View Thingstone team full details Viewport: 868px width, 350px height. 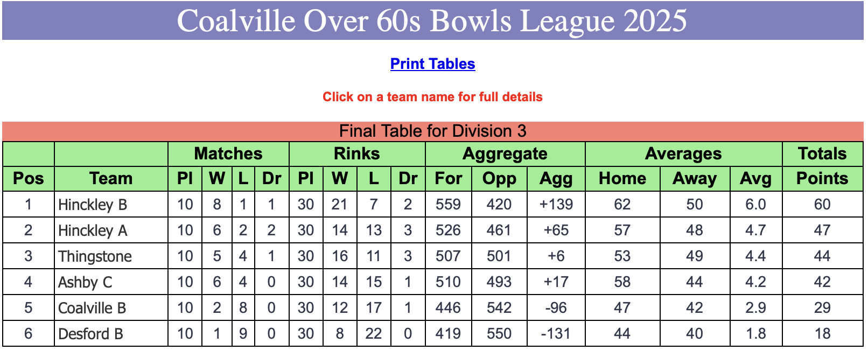point(95,256)
